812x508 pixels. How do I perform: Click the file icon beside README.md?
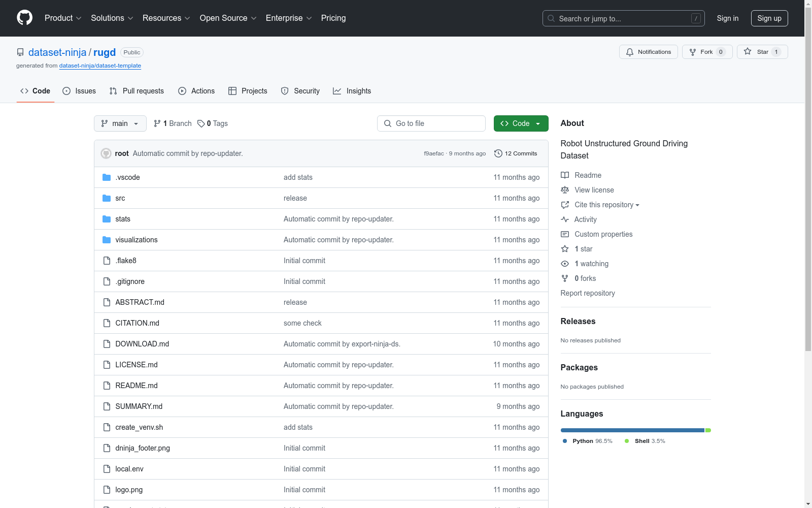click(x=107, y=386)
